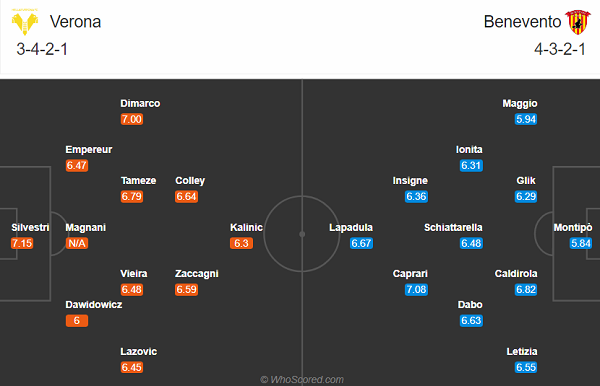The image size is (600, 386).
Task: Select Caldirola's 6.82 rating badge
Action: 526,289
